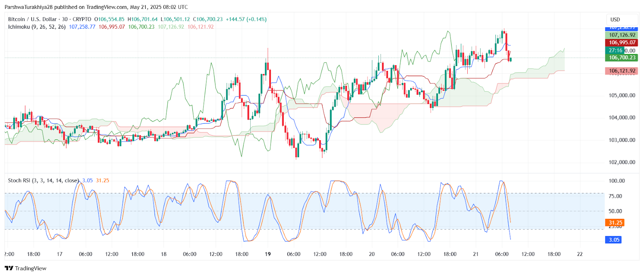Open the Ichimoku (9, 26, 52, 26) legend

pyautogui.click(x=37, y=27)
